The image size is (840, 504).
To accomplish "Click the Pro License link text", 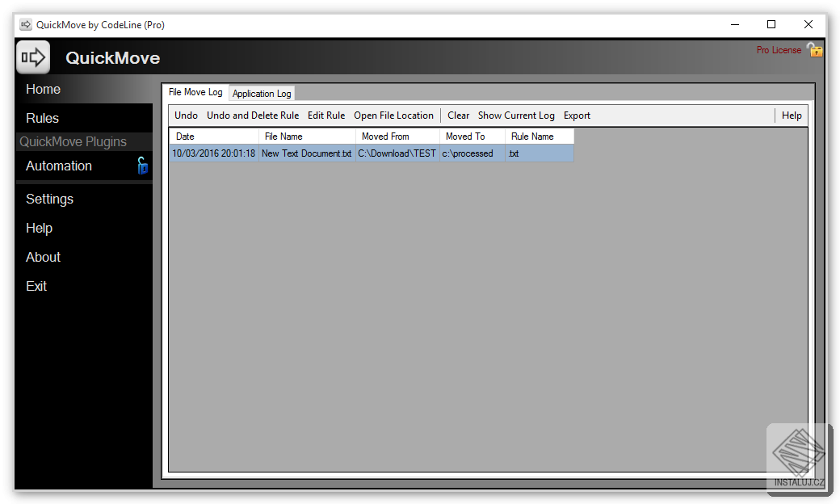I will [779, 50].
